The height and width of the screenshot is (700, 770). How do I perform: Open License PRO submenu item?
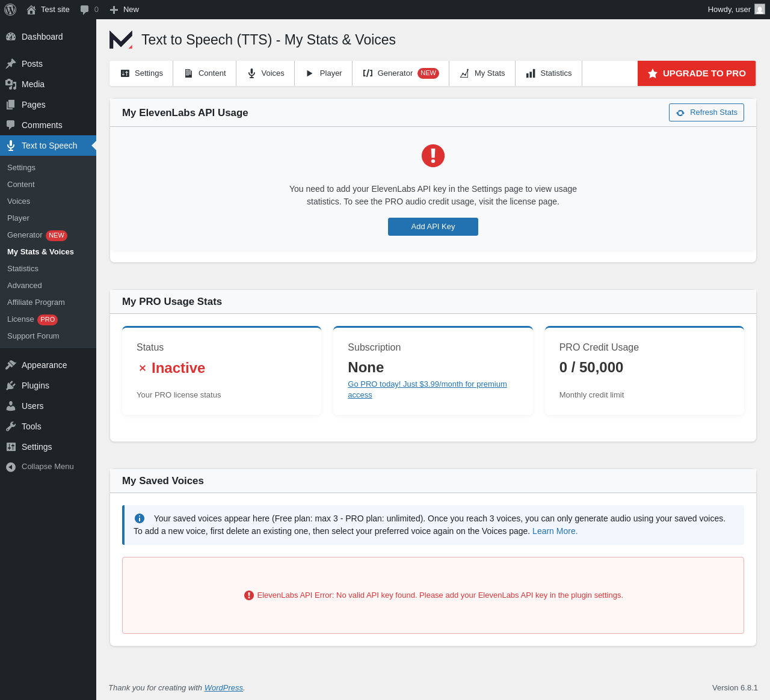pyautogui.click(x=48, y=319)
